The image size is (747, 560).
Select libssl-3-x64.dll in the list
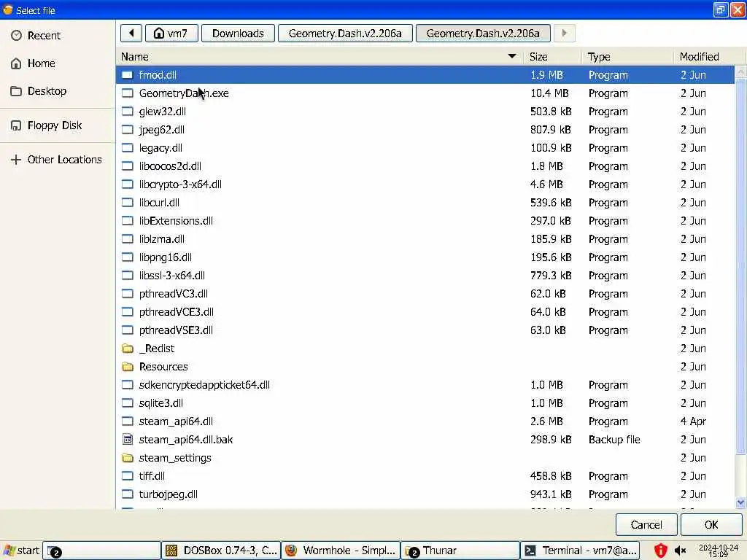click(425, 275)
